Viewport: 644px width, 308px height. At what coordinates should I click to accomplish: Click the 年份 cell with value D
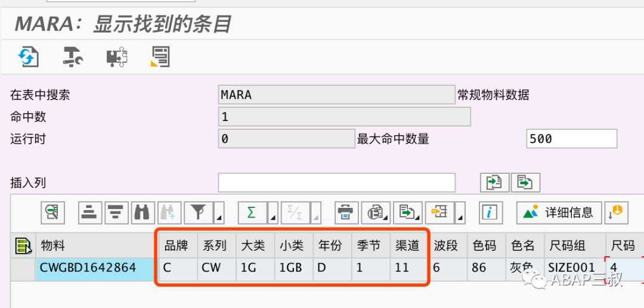[333, 269]
